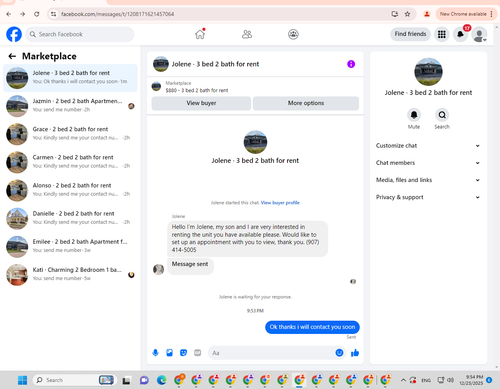Screen dimensions: 500x389
Task: Click the More options button
Action: point(306,103)
